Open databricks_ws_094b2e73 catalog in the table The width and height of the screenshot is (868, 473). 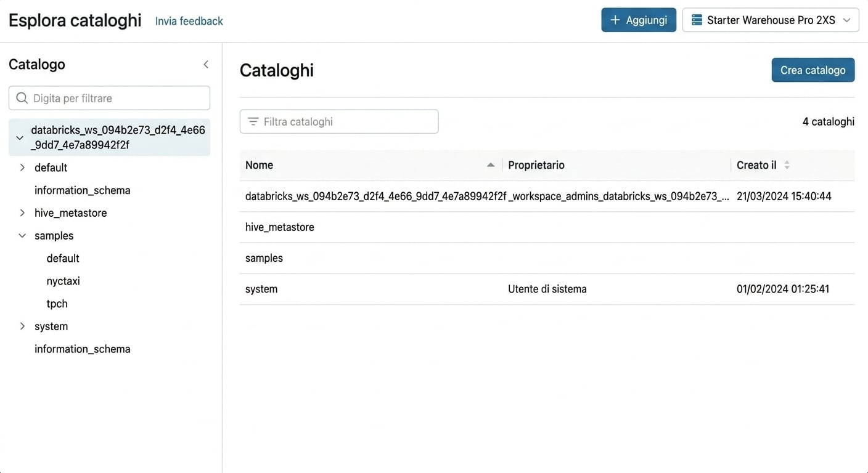click(x=375, y=196)
